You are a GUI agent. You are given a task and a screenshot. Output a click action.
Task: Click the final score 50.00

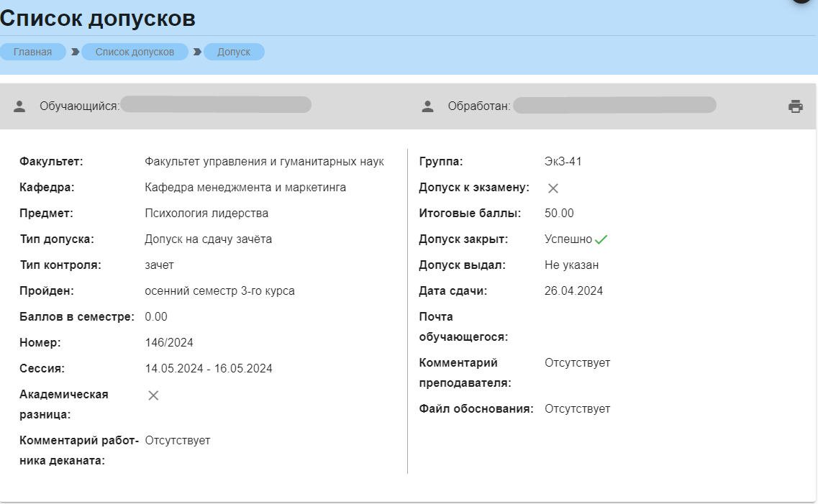[x=559, y=214]
